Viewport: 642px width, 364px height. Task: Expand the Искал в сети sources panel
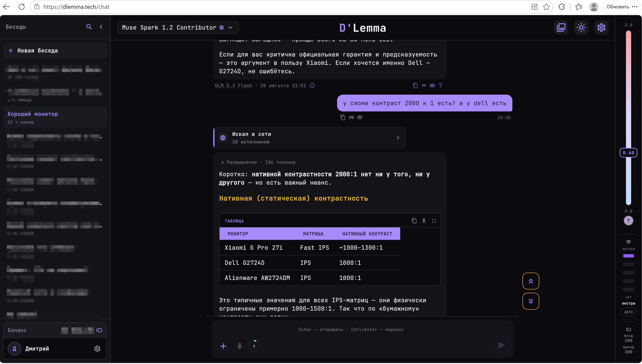coord(310,138)
